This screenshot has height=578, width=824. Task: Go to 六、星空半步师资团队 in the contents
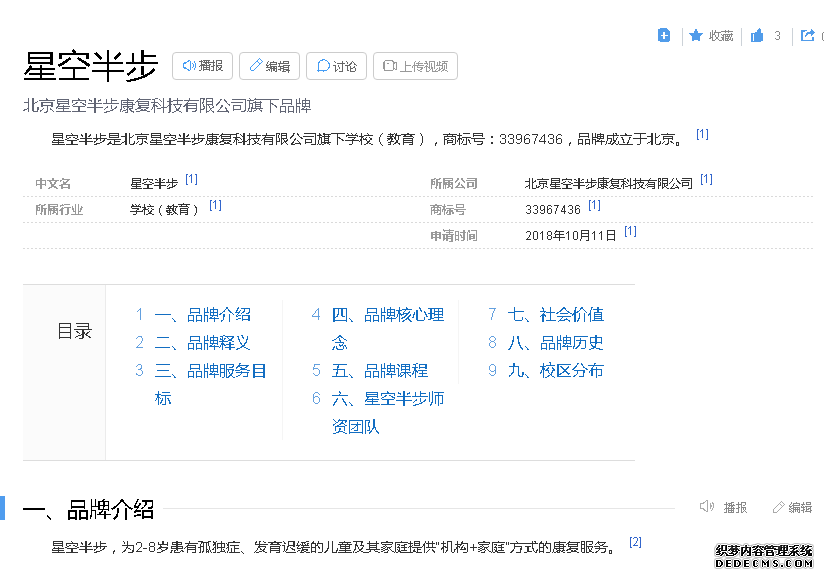coord(388,412)
